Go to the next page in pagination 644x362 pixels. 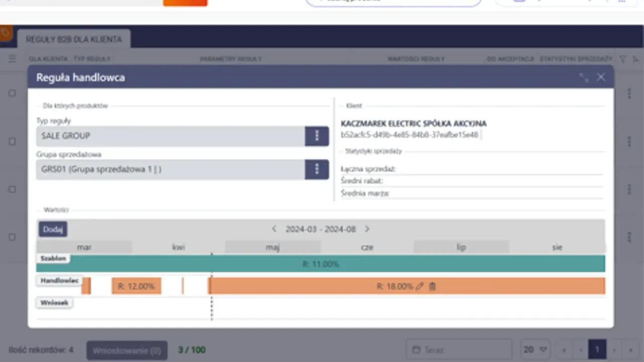pyautogui.click(x=614, y=349)
